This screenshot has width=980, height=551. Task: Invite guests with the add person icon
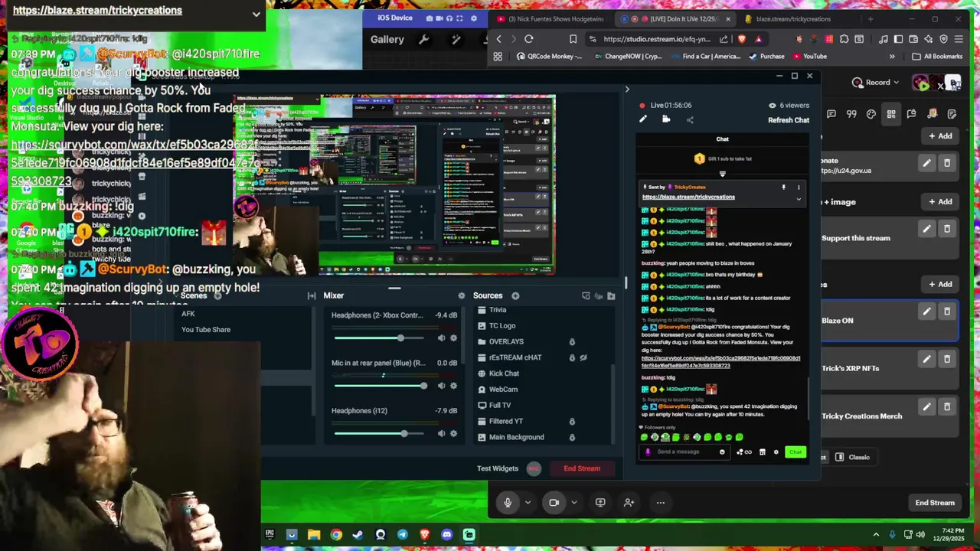coord(629,503)
